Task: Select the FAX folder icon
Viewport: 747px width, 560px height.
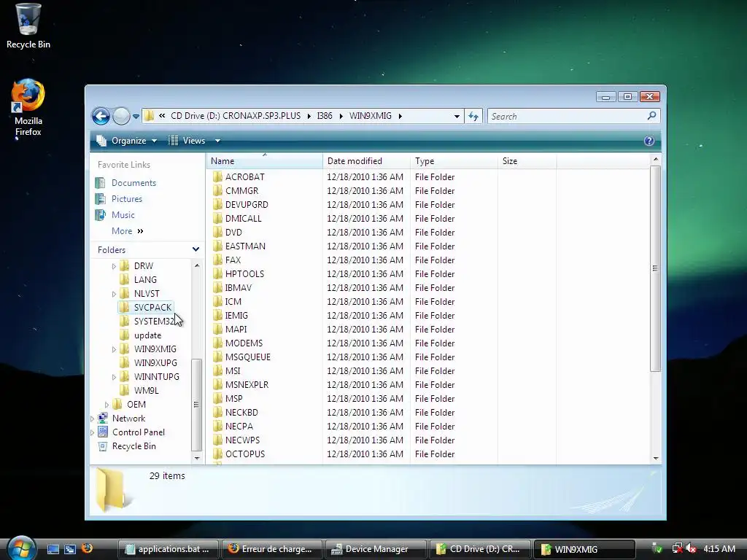Action: pos(217,260)
